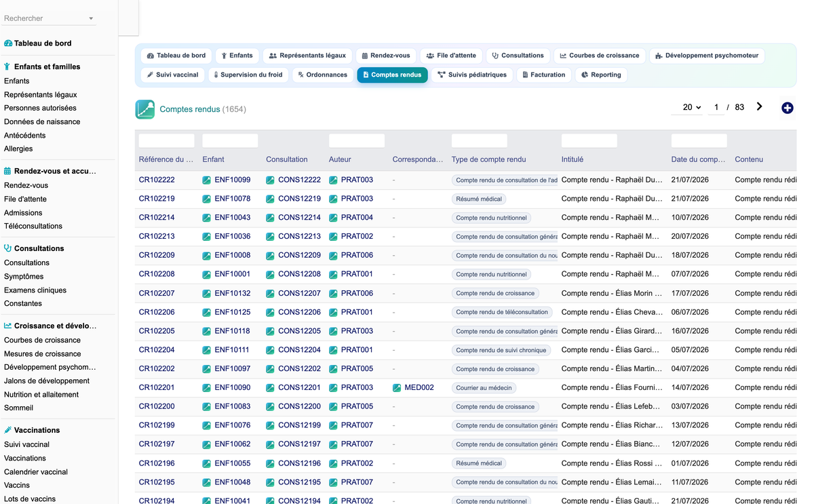Switch to Courbes de croissance tab
This screenshot has height=504, width=814.
click(x=600, y=56)
